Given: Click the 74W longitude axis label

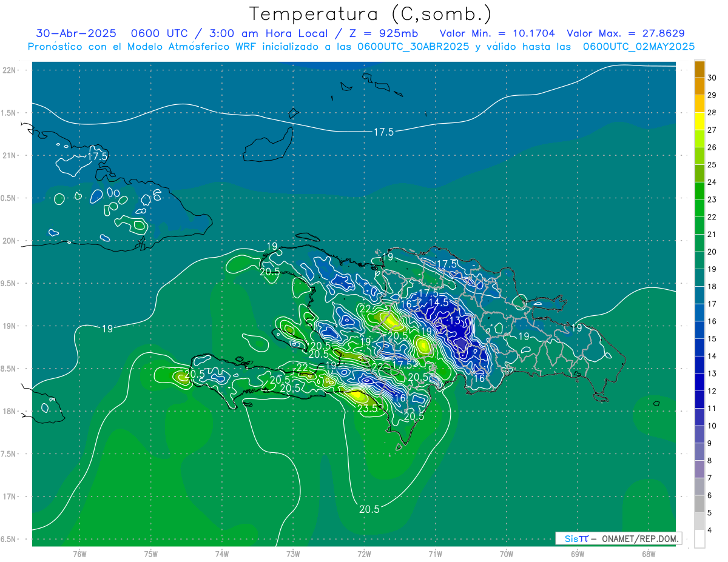Looking at the screenshot, I should coord(221,554).
